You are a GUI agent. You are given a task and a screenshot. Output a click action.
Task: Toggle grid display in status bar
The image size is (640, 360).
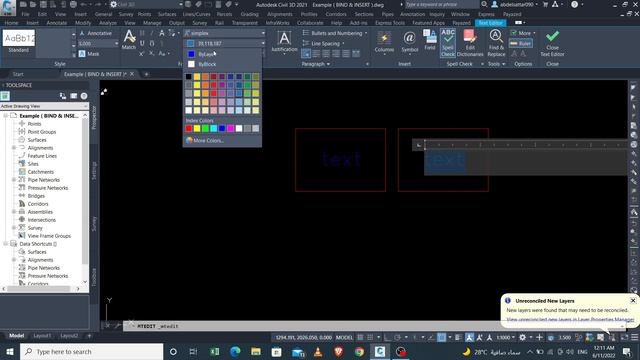click(x=360, y=338)
